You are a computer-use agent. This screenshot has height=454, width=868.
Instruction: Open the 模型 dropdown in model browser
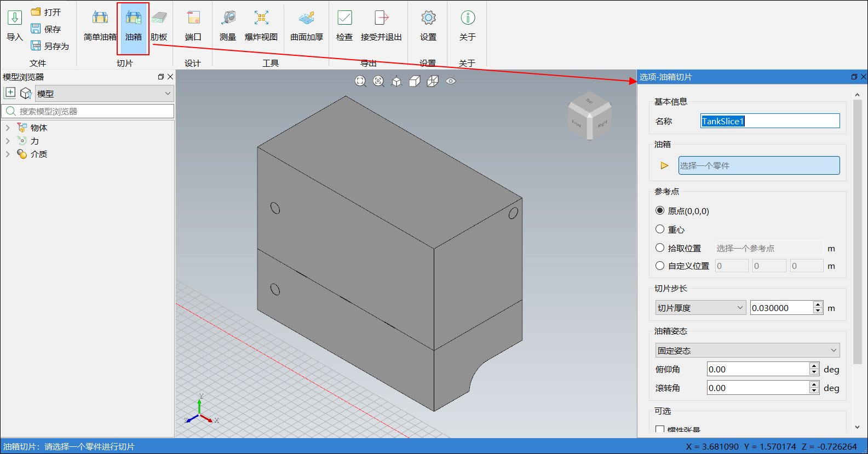click(105, 94)
